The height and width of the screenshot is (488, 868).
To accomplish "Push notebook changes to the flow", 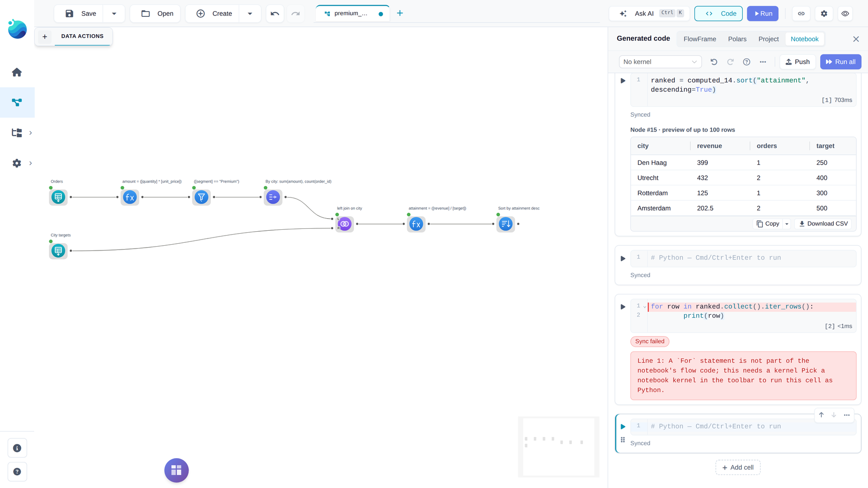I will (798, 62).
